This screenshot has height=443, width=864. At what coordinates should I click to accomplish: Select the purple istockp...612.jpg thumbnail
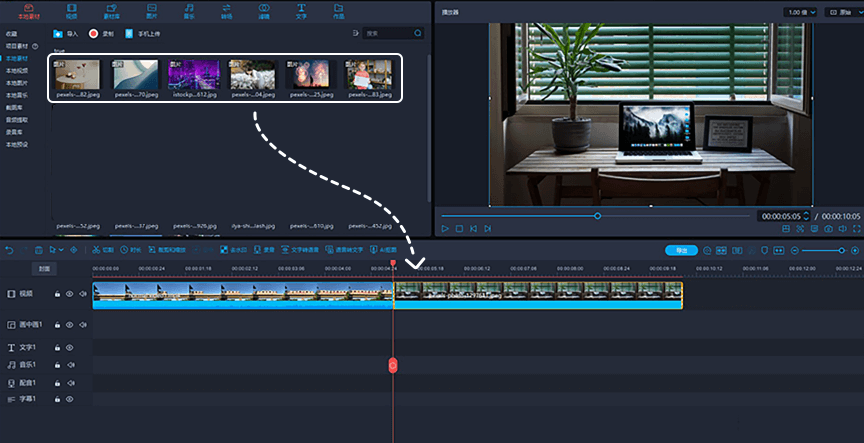tap(194, 74)
